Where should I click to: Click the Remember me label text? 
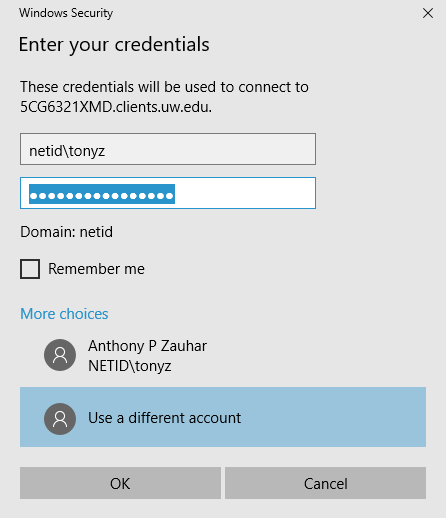96,269
